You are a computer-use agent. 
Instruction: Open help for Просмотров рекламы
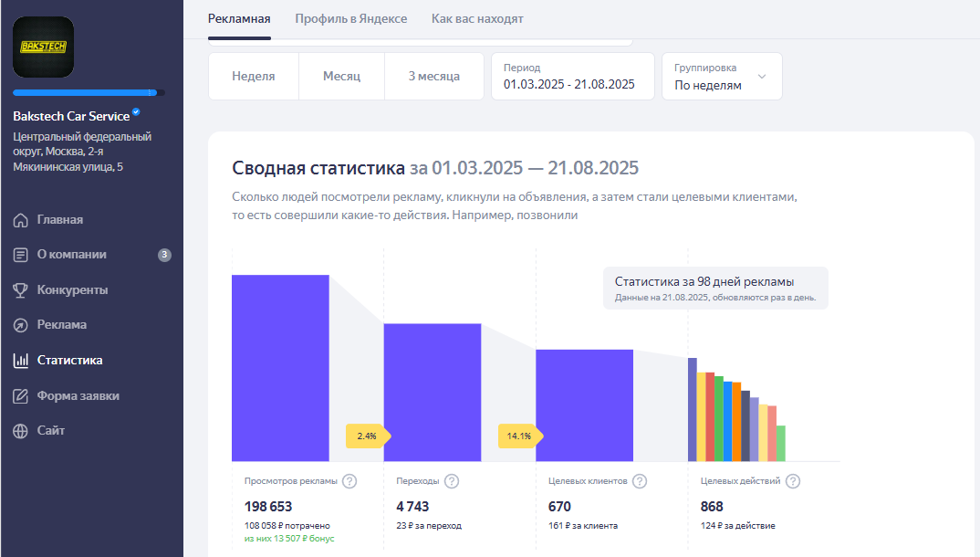350,481
